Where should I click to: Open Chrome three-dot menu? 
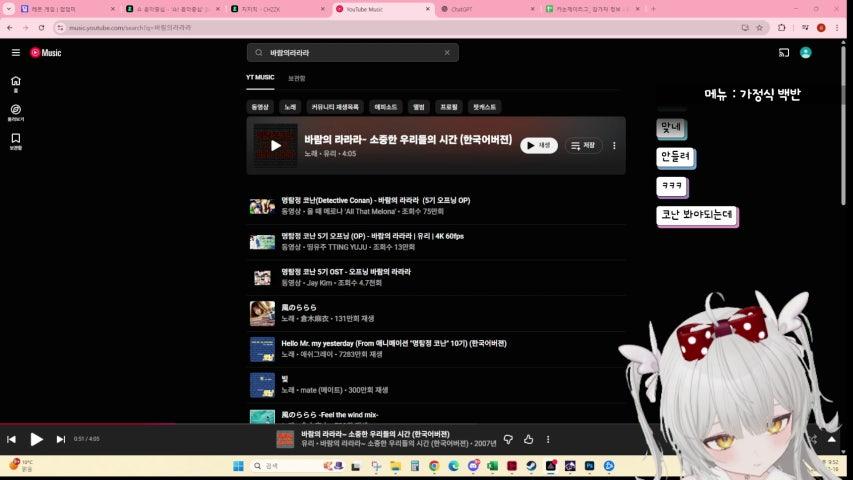tap(837, 28)
